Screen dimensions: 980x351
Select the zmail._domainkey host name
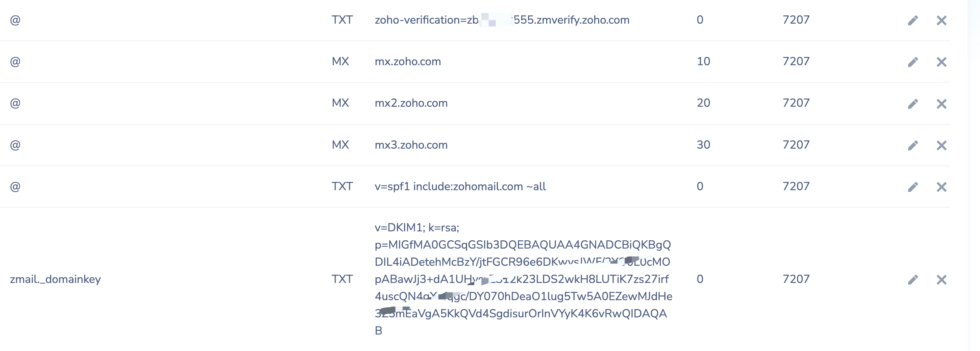tap(56, 279)
